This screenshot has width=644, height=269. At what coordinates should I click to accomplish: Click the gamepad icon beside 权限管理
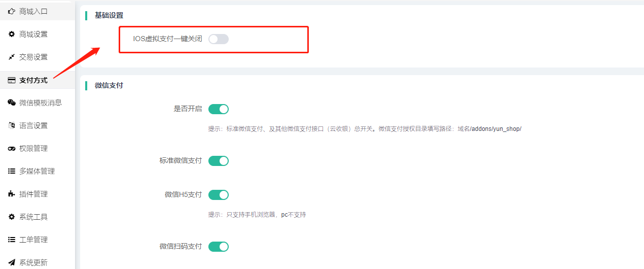pyautogui.click(x=12, y=148)
